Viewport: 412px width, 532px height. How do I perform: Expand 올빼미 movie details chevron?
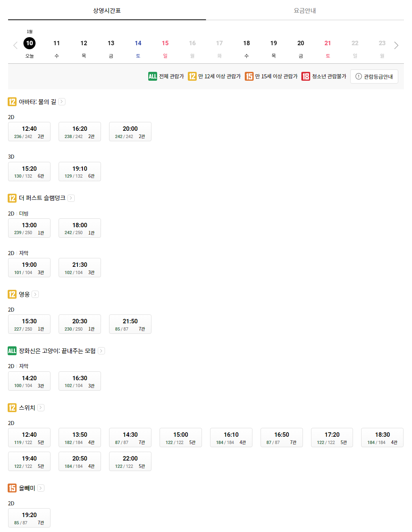click(41, 488)
